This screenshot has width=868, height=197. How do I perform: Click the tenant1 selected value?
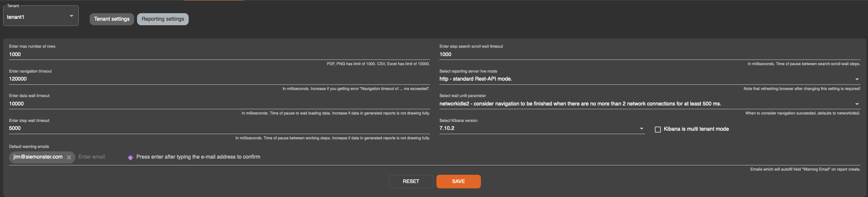coord(16,17)
